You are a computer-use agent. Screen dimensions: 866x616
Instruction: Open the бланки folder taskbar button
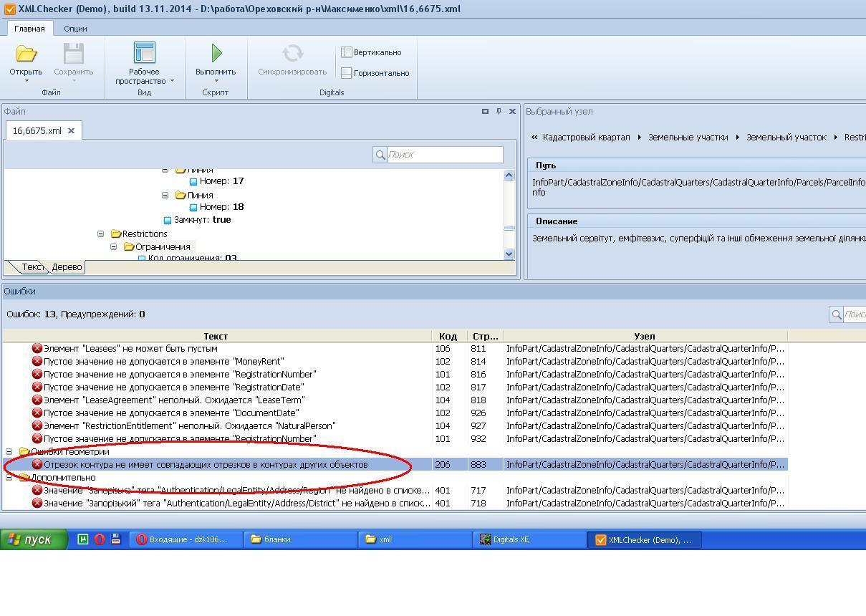point(300,539)
